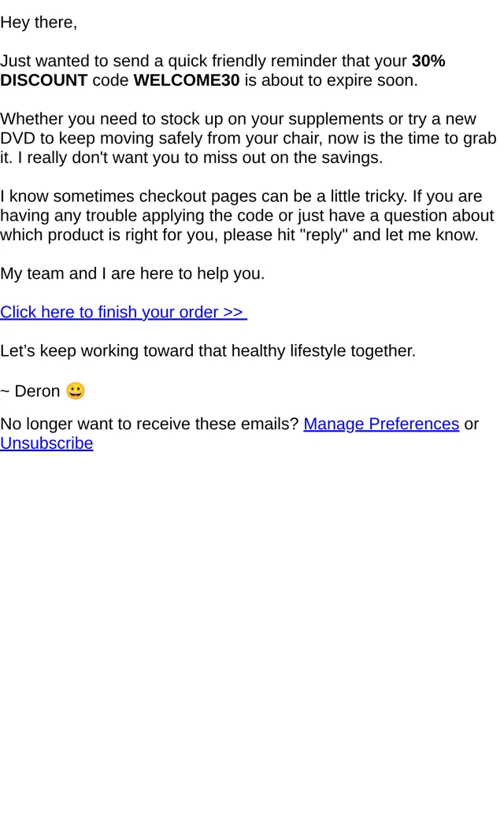Open the 'Click here to finish your order' link
The height and width of the screenshot is (819, 504).
click(x=124, y=312)
